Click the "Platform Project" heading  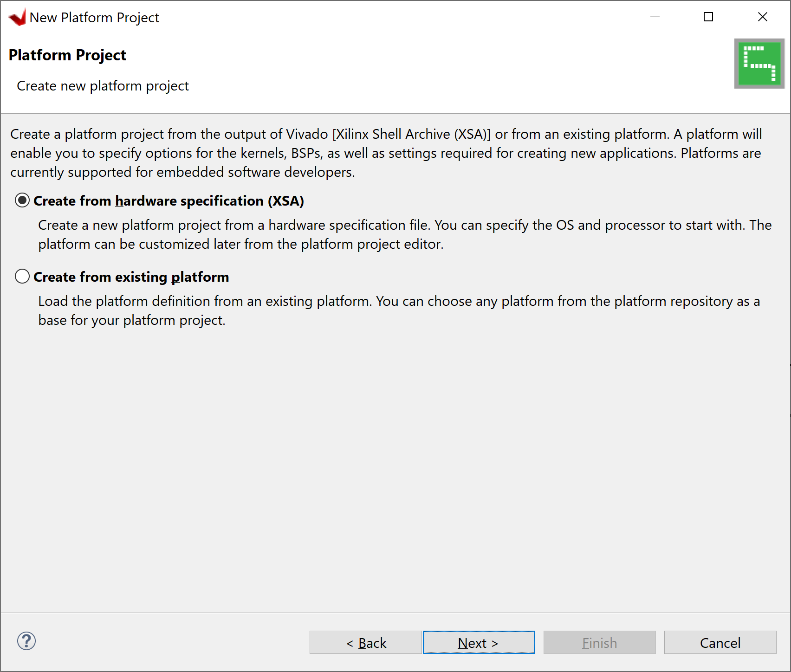click(x=67, y=55)
